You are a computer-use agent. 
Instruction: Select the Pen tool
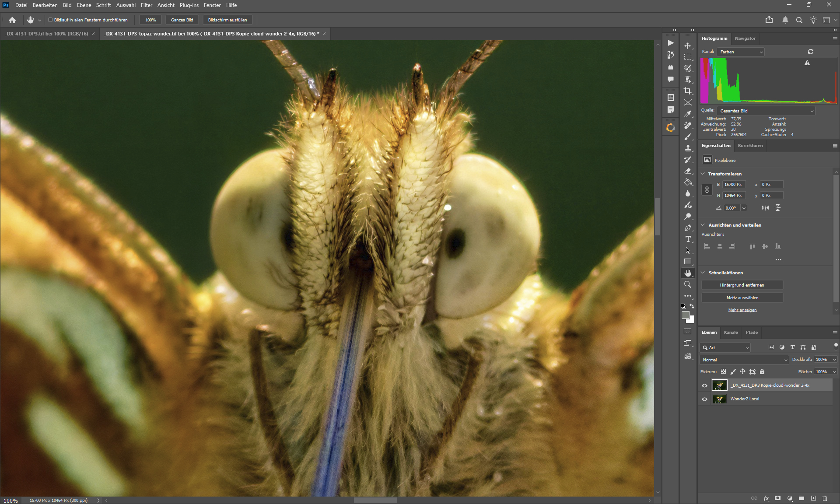pyautogui.click(x=688, y=227)
